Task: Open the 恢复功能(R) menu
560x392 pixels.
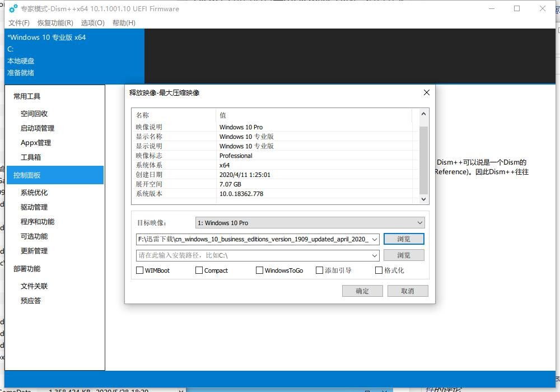Action: 55,23
